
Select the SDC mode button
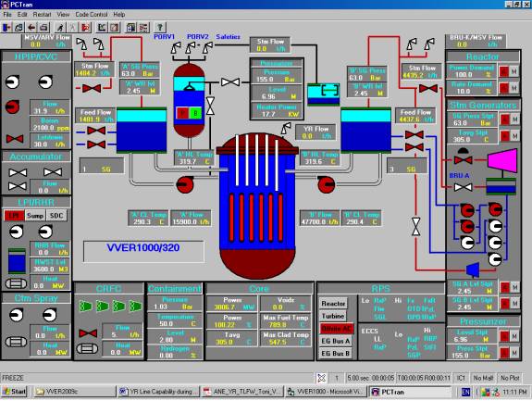(x=56, y=215)
